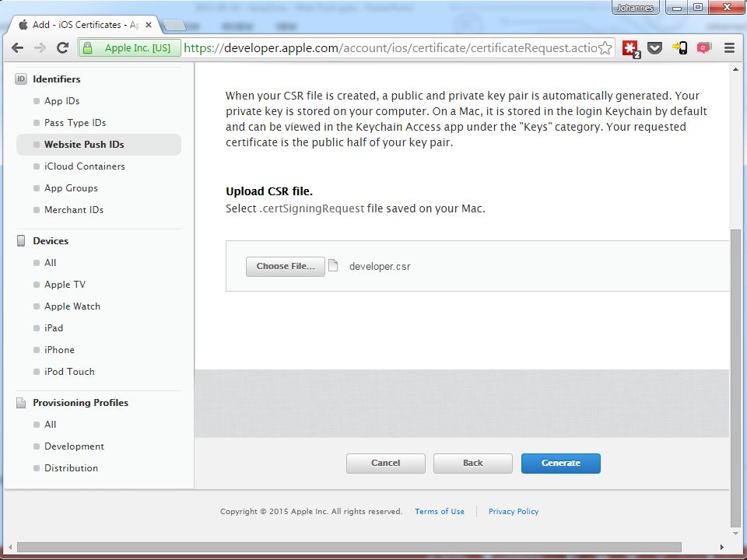The image size is (747, 560).
Task: Maximize the Chrome window
Action: coord(698,8)
